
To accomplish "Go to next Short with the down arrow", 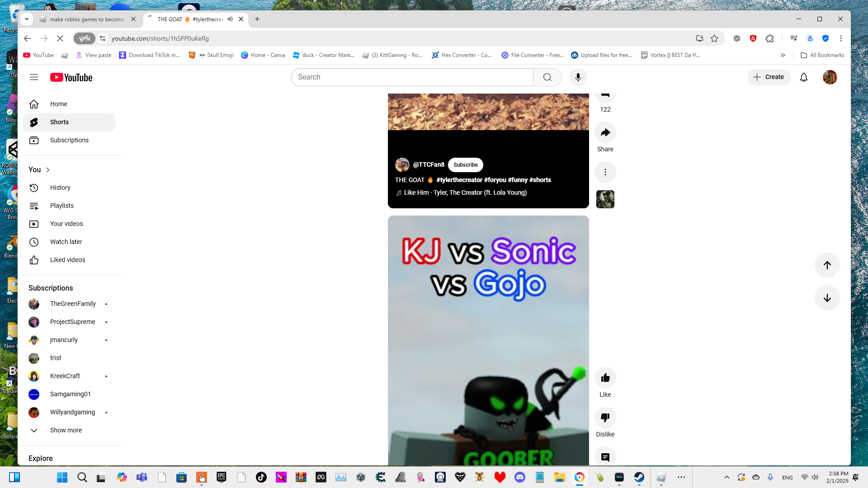I will [x=827, y=298].
